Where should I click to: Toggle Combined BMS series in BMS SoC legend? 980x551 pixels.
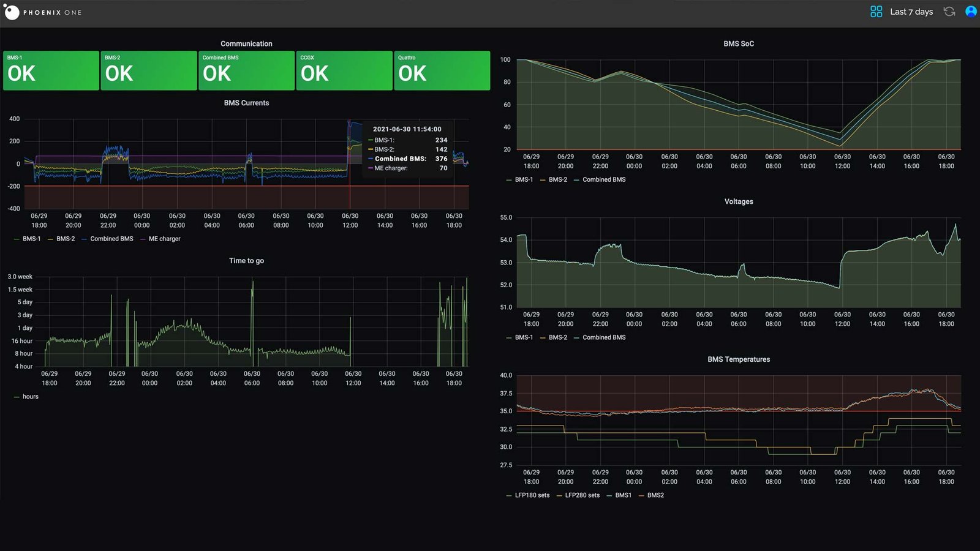(x=603, y=179)
